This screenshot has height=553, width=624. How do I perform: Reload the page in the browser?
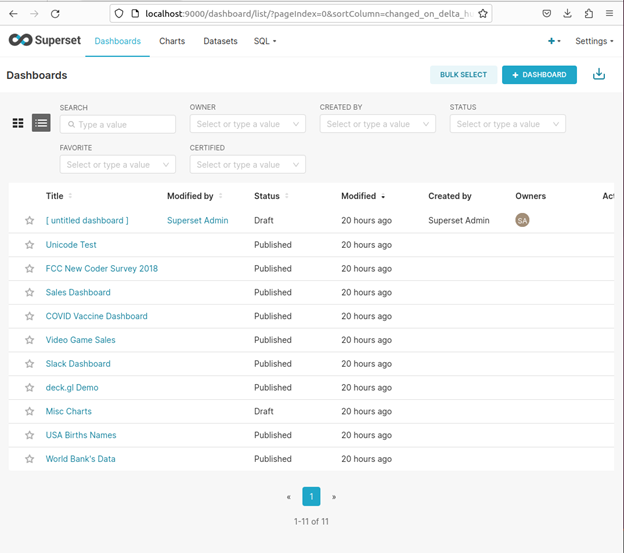[x=55, y=14]
